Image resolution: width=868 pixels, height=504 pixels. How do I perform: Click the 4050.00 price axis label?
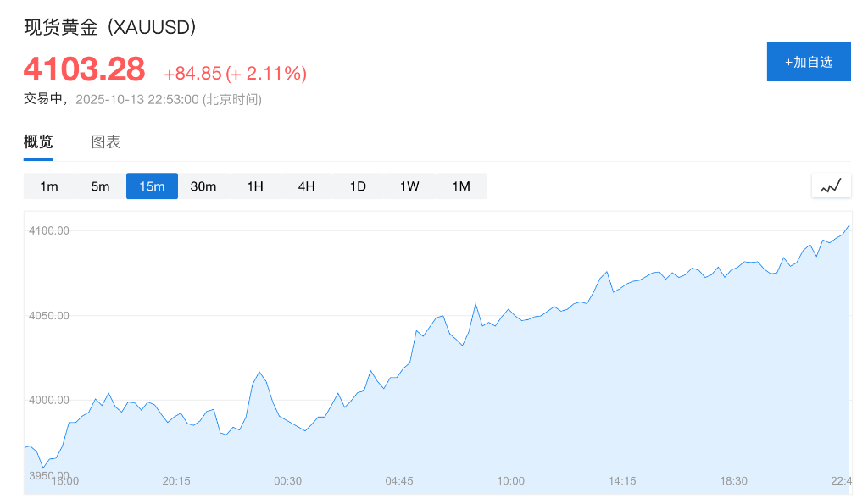[49, 316]
